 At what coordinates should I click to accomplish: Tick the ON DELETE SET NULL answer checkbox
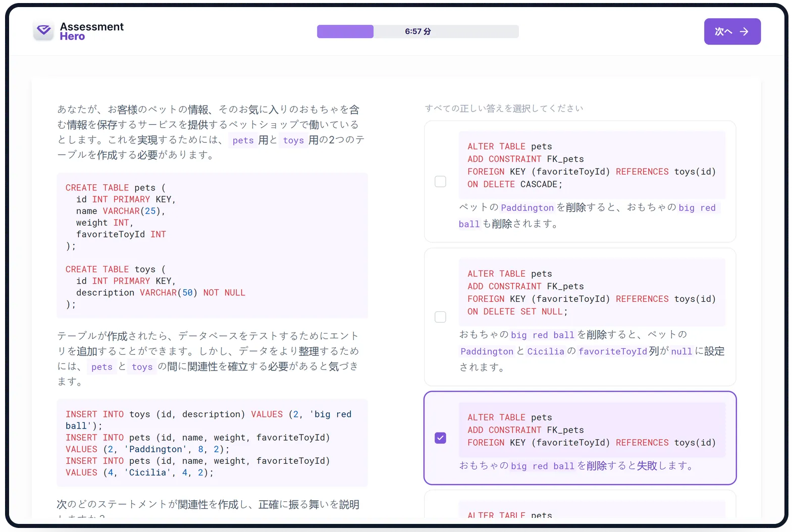click(440, 317)
